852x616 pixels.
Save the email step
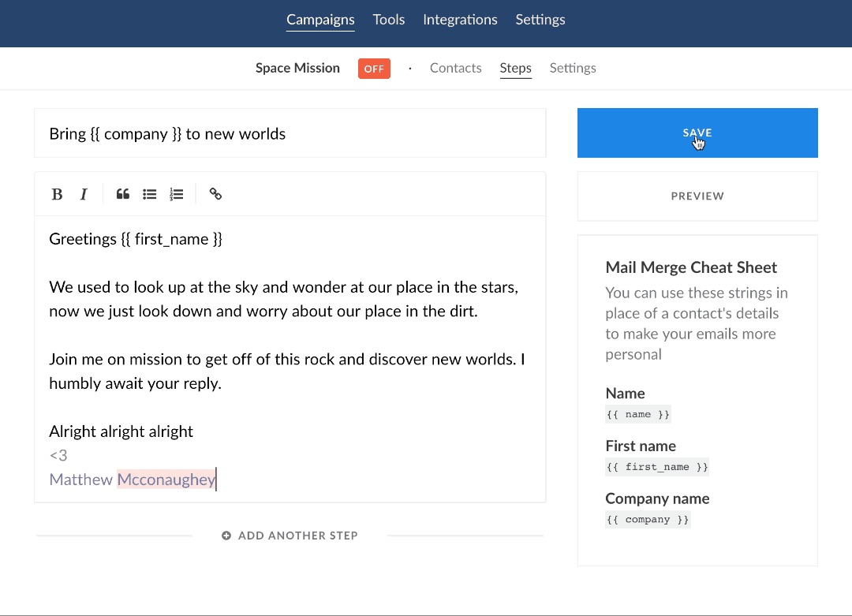[x=697, y=133]
